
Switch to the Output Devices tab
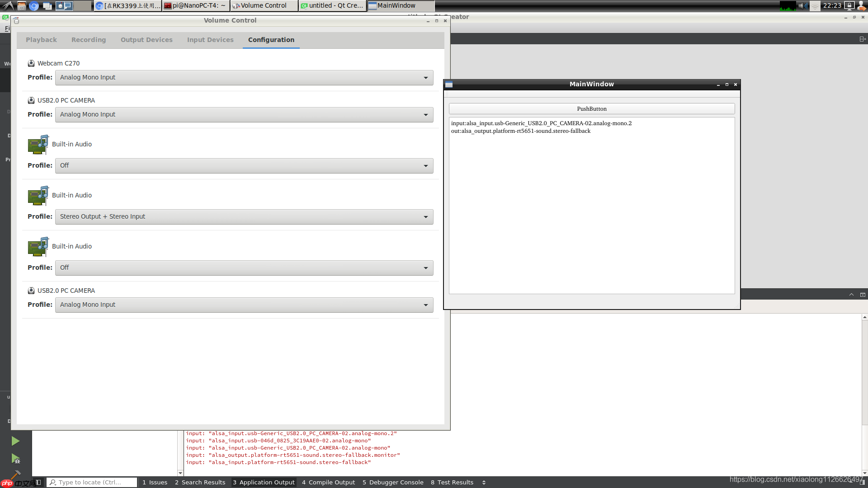pyautogui.click(x=146, y=40)
